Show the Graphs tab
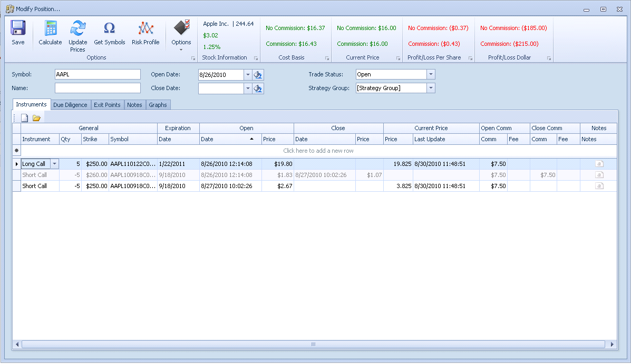631x364 pixels. pos(158,105)
